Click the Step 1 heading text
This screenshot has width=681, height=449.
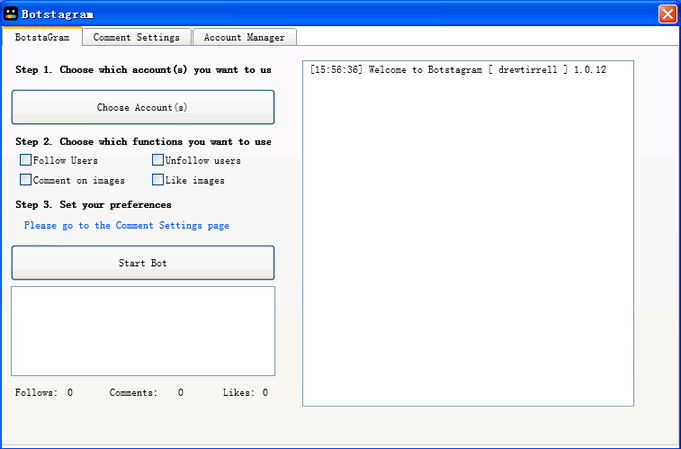143,70
